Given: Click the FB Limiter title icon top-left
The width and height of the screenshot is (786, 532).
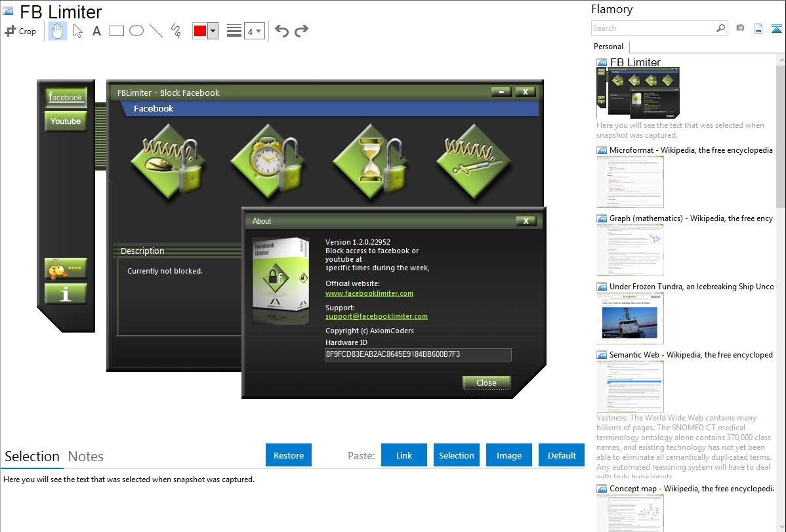Looking at the screenshot, I should (x=8, y=11).
